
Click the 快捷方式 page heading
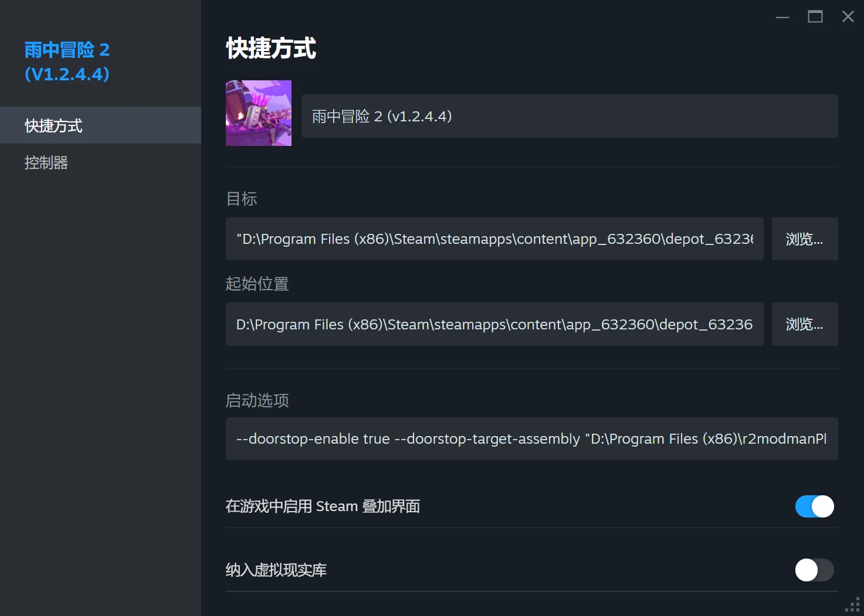[x=272, y=48]
